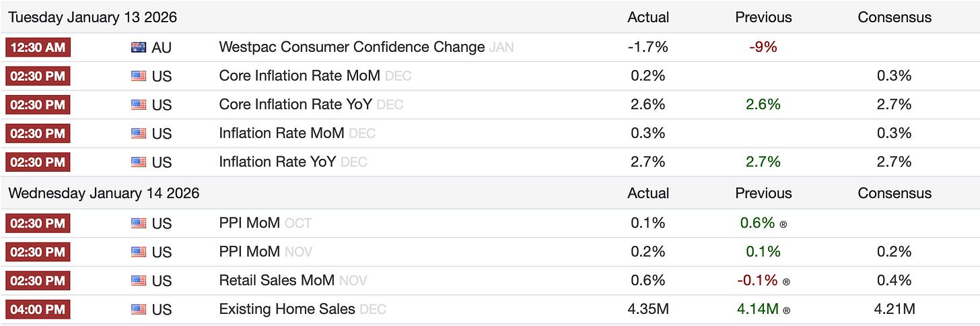Click the revised ® icon next to 0.6% PPI
Screen dimensions: 980x326
(783, 224)
